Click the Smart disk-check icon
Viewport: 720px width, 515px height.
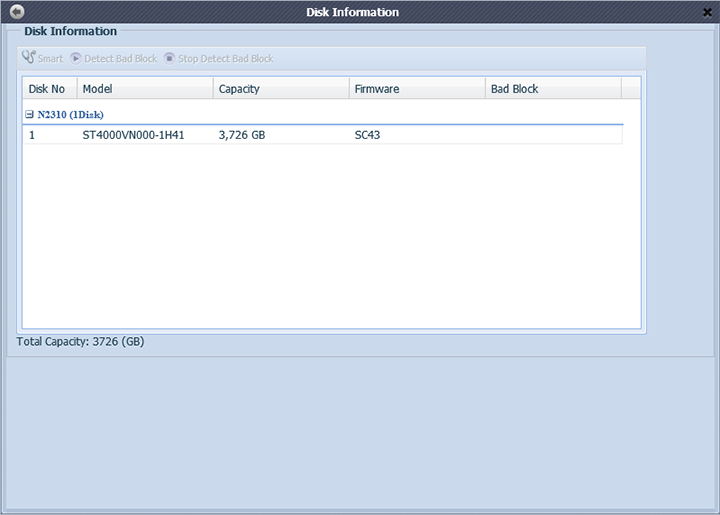pyautogui.click(x=28, y=58)
